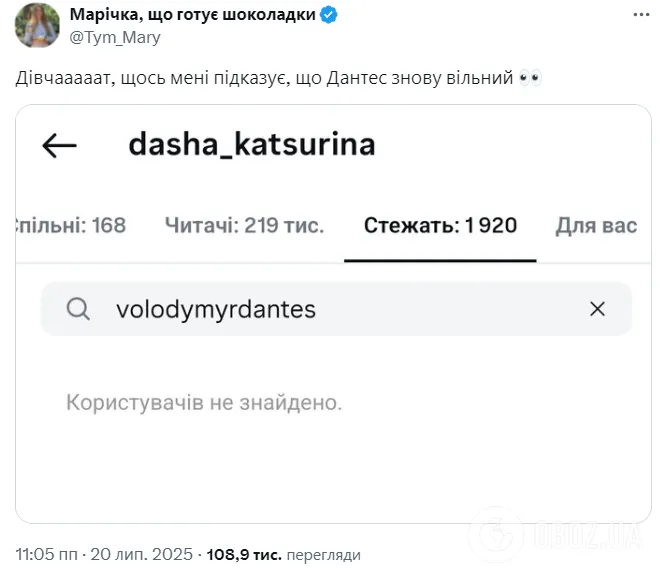Click the 108,9 тис. перегляди count
This screenshot has height=578, width=660.
pyautogui.click(x=284, y=554)
